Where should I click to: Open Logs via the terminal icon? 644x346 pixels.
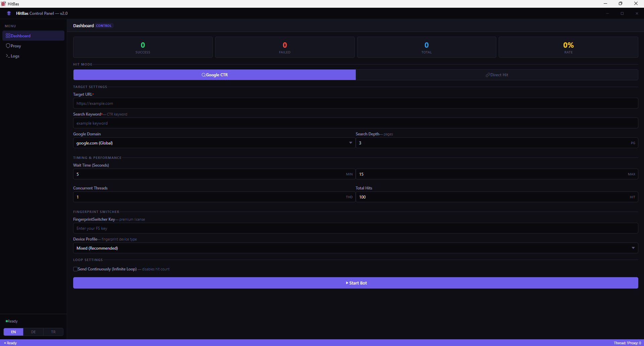click(x=8, y=56)
